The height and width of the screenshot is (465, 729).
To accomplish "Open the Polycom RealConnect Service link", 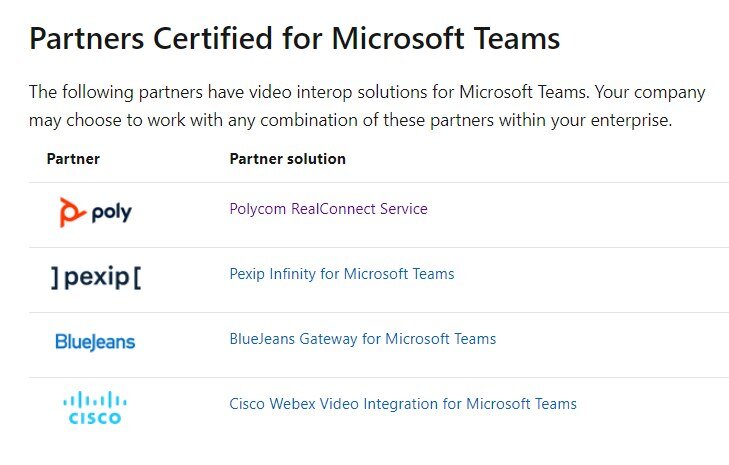I will (328, 209).
